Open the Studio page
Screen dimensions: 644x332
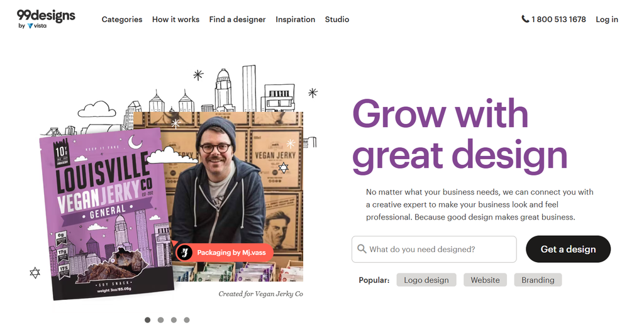pyautogui.click(x=337, y=19)
